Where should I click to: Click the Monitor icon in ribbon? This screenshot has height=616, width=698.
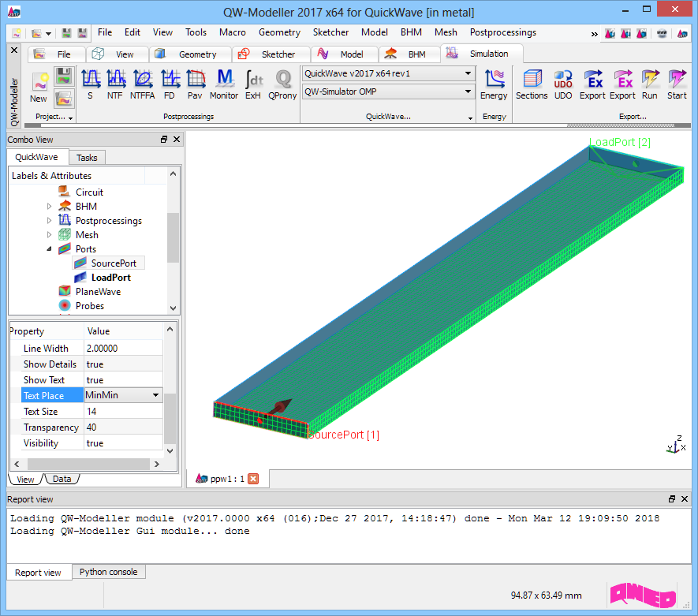click(x=224, y=84)
